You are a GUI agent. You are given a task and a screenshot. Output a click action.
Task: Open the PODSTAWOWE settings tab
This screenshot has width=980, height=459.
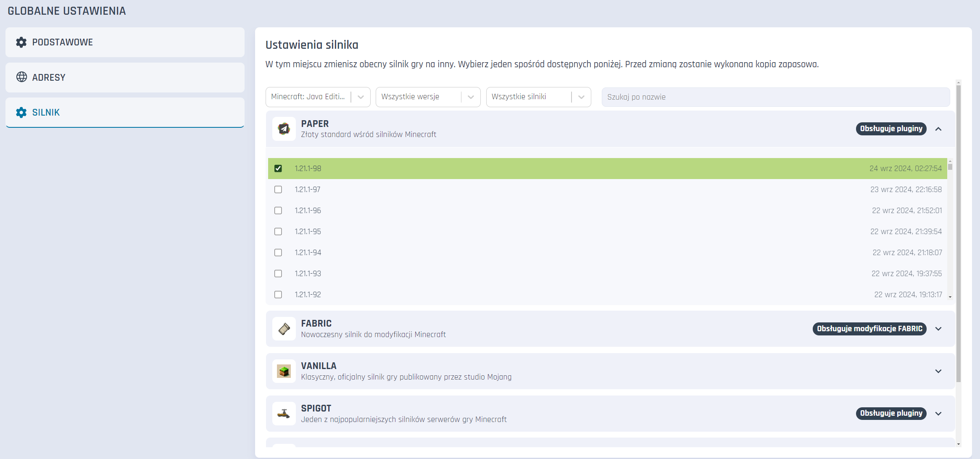125,42
